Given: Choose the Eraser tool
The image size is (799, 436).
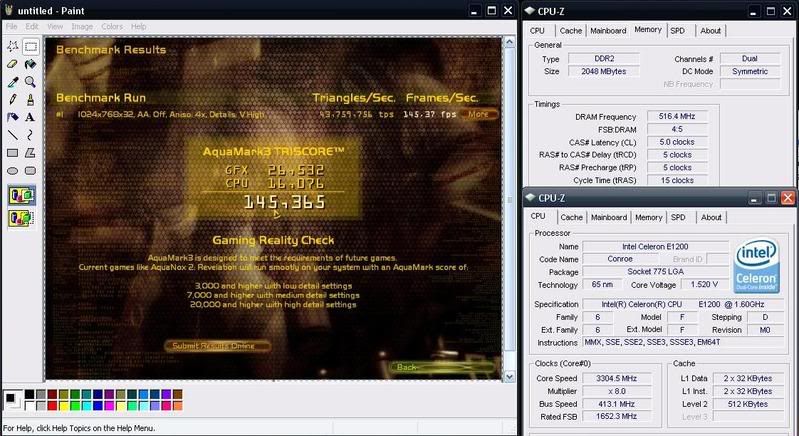Looking at the screenshot, I should coord(13,64).
